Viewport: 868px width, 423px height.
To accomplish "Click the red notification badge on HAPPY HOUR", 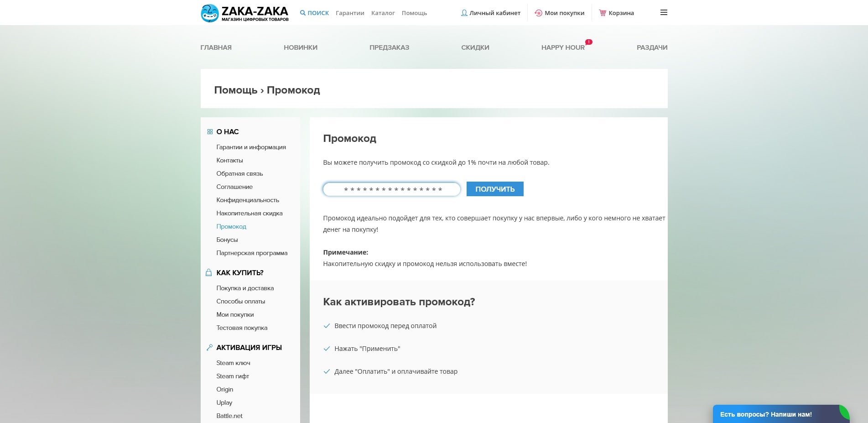I will click(x=588, y=42).
